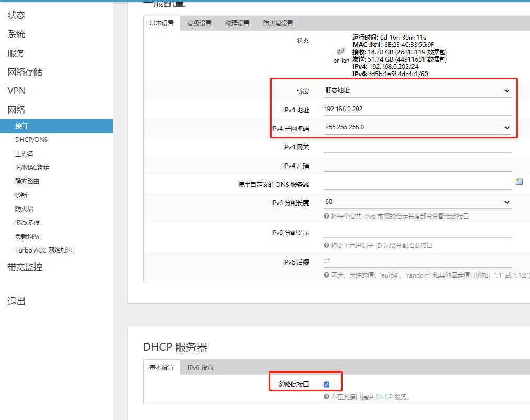Click the add custom DNS server icon
This screenshot has height=420, width=530.
tap(519, 181)
